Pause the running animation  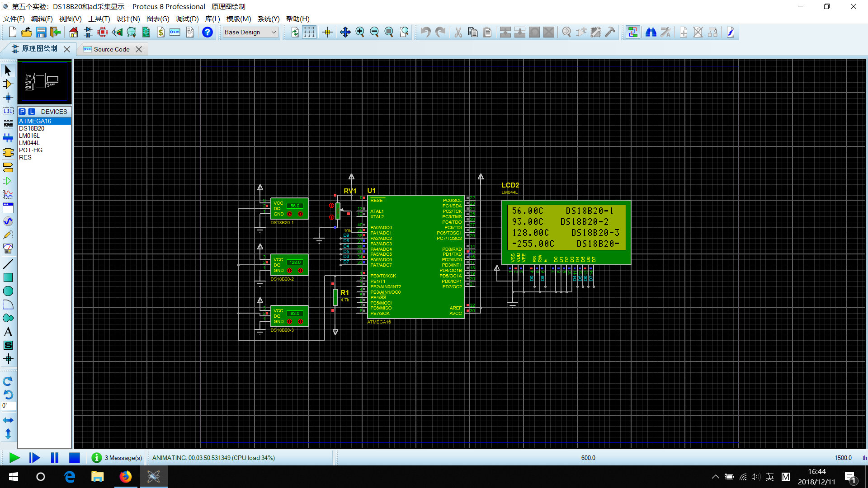[55, 458]
